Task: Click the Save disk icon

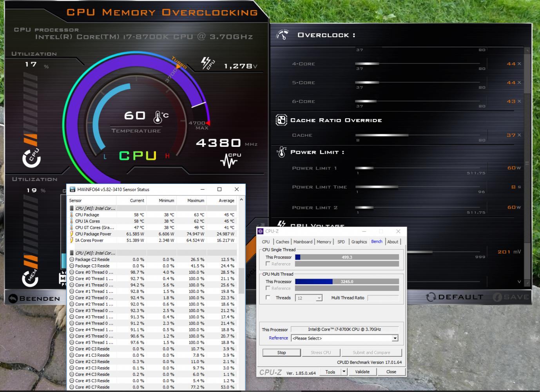Action: pyautogui.click(x=497, y=297)
